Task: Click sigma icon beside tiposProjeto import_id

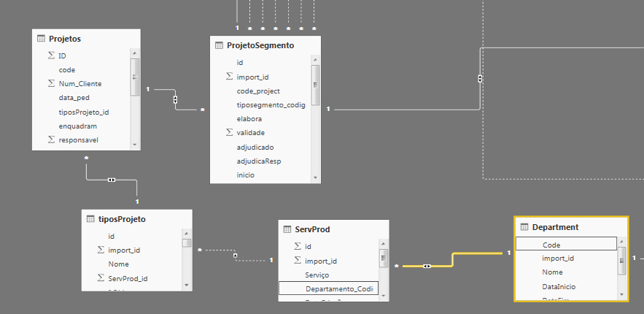Action: pos(101,250)
